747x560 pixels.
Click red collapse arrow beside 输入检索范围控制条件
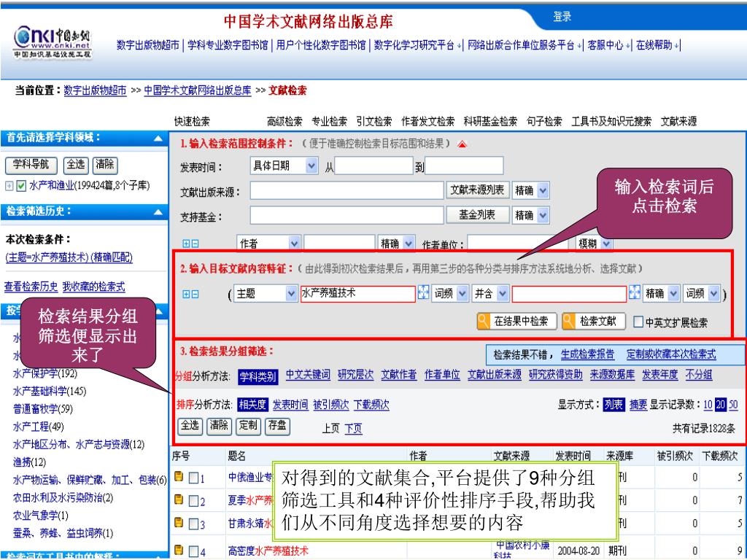[462, 144]
